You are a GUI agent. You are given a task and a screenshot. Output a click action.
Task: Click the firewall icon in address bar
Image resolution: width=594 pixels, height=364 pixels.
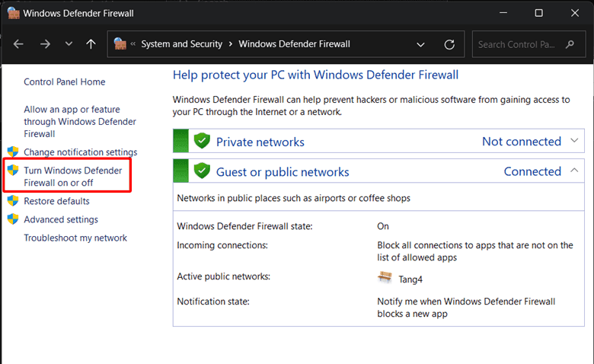120,44
